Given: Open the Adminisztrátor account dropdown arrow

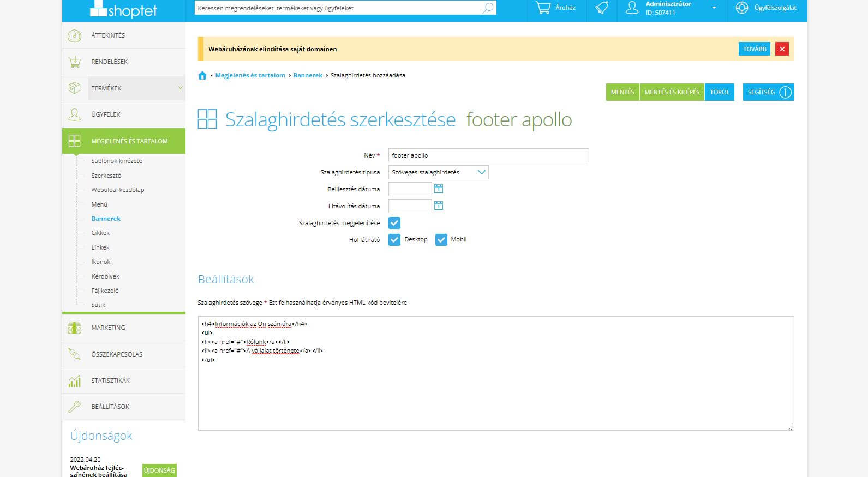Looking at the screenshot, I should (x=714, y=8).
